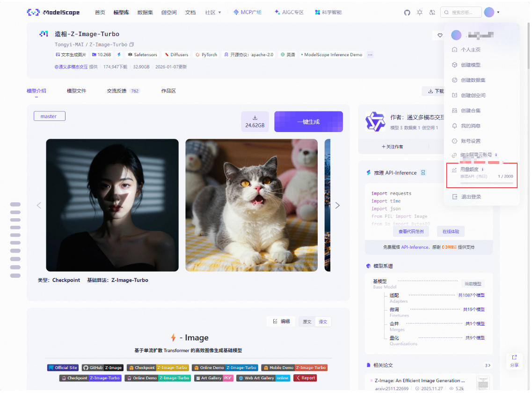532x393 pixels.
Task: Copy model ID Tongyi-MAI/Z-Image-Turbo
Action: (132, 44)
